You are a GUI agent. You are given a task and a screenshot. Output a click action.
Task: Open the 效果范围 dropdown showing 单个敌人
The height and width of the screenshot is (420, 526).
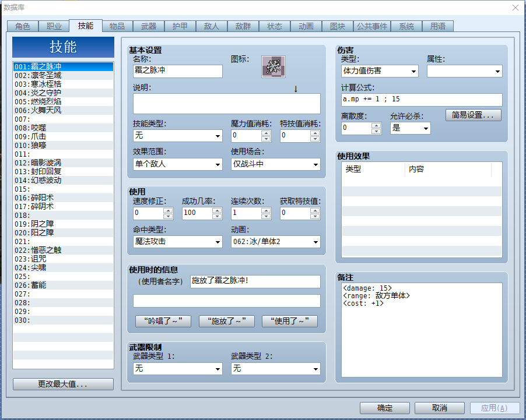point(178,164)
